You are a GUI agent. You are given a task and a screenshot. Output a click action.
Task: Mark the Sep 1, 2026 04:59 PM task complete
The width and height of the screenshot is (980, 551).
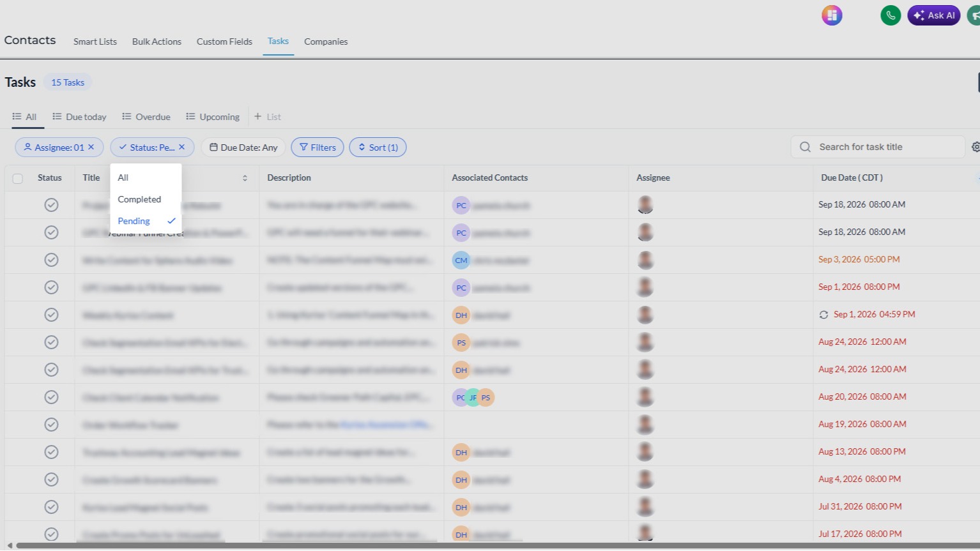point(51,315)
